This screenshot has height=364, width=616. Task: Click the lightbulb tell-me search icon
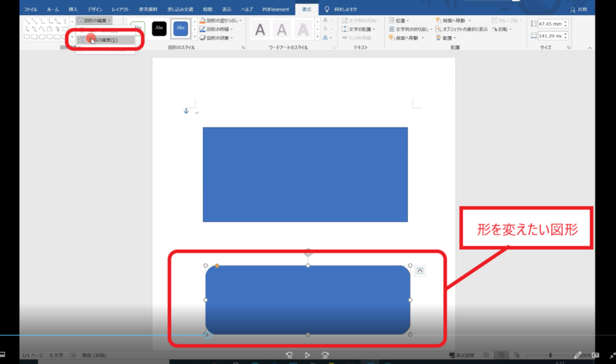coord(327,10)
